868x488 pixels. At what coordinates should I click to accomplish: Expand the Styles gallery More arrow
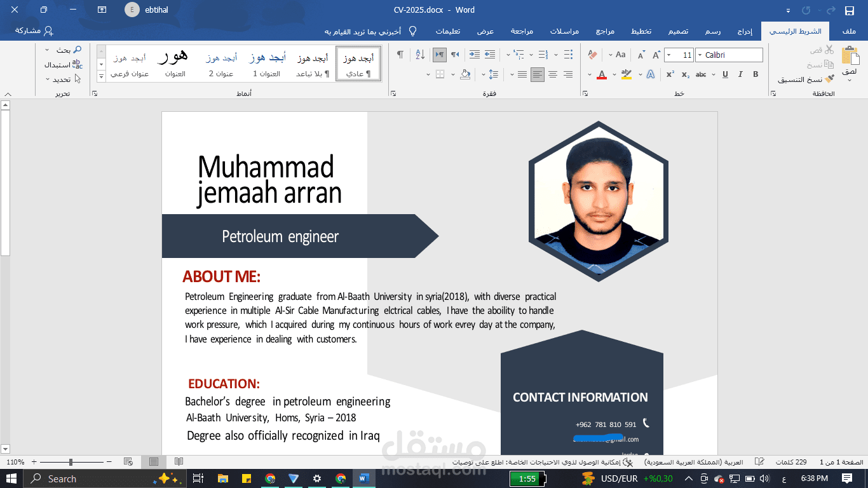point(101,76)
